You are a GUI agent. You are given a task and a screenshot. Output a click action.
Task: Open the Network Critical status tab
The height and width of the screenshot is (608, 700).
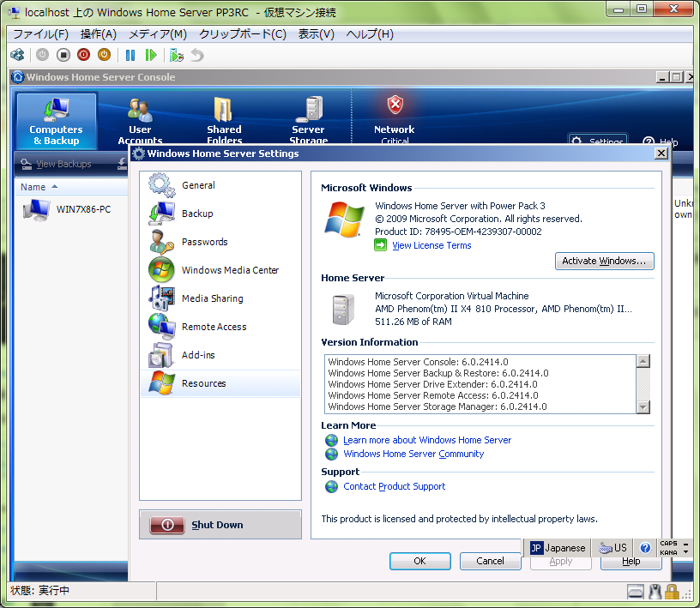pyautogui.click(x=394, y=118)
